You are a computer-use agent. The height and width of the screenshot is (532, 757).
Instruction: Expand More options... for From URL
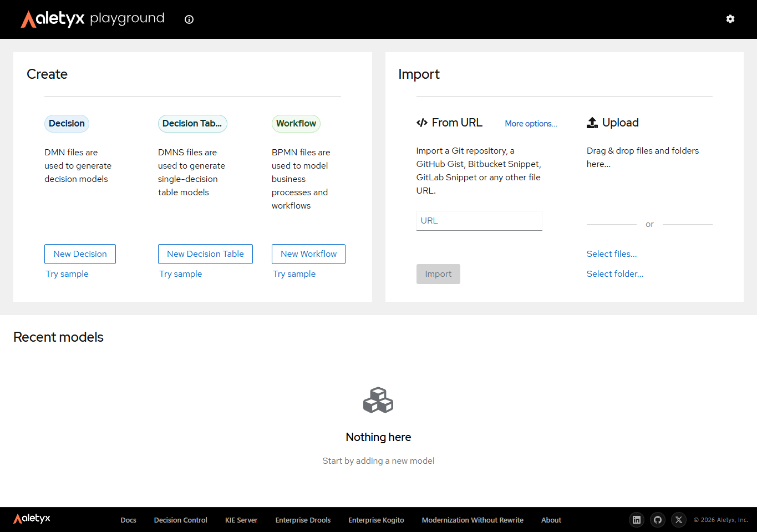coord(531,124)
